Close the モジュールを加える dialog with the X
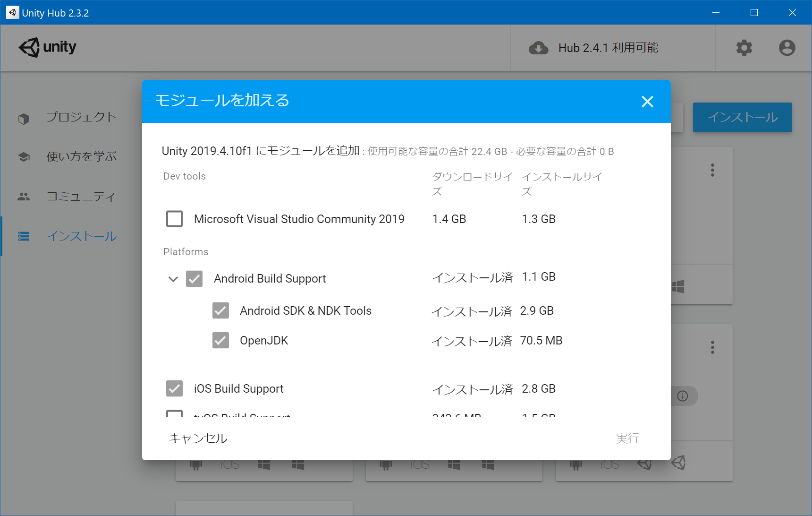Image resolution: width=812 pixels, height=516 pixels. coord(647,102)
